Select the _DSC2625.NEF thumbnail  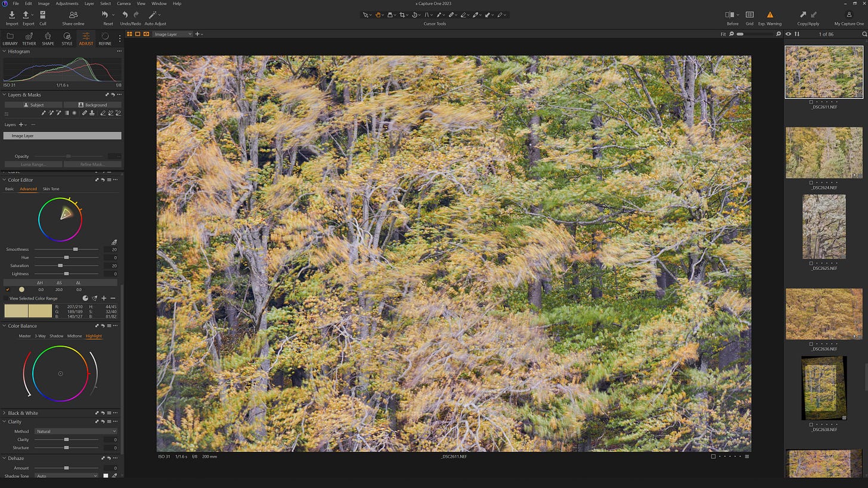pyautogui.click(x=824, y=226)
